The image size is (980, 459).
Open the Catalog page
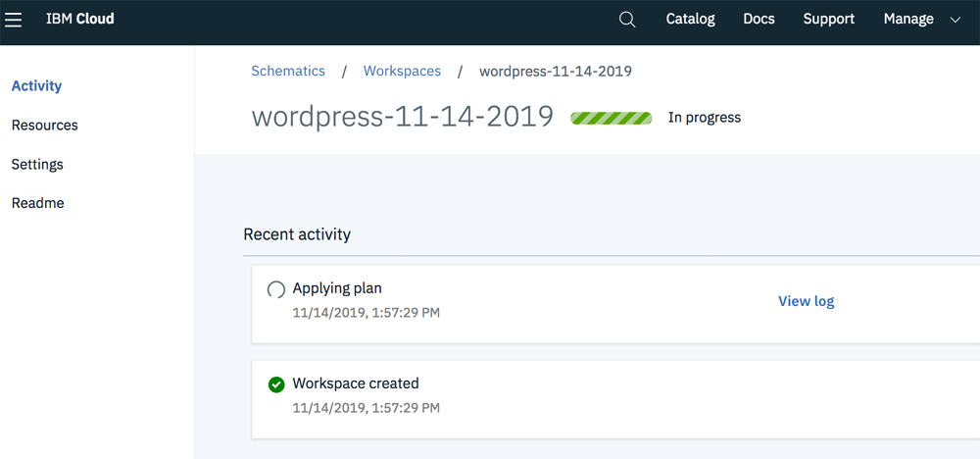690,20
